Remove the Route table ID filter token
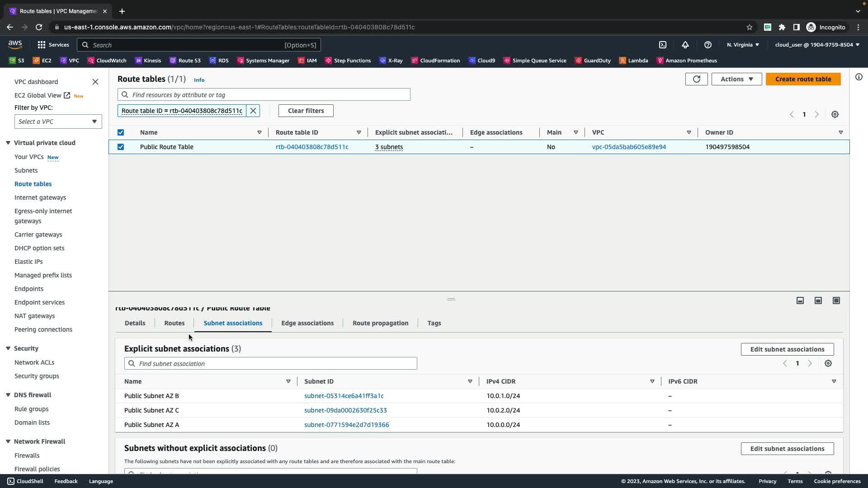 pyautogui.click(x=253, y=111)
